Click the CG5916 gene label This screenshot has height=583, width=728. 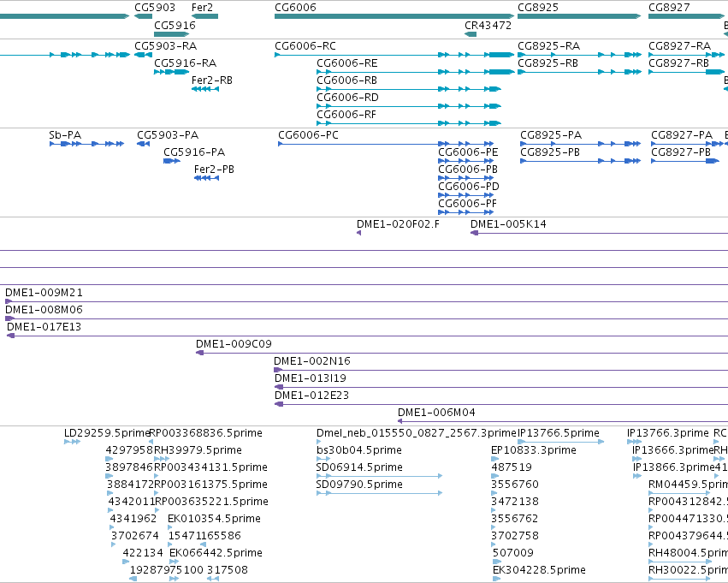[175, 25]
